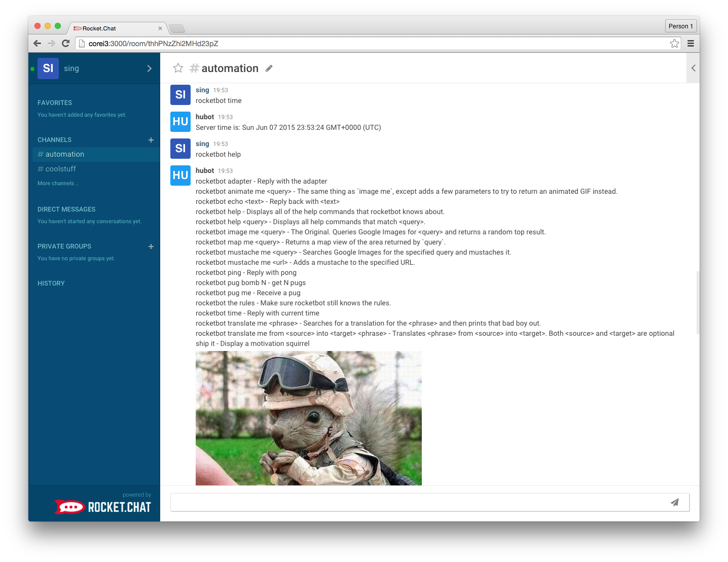The height and width of the screenshot is (562, 728).
Task: Click the Channels section header
Action: click(x=54, y=140)
